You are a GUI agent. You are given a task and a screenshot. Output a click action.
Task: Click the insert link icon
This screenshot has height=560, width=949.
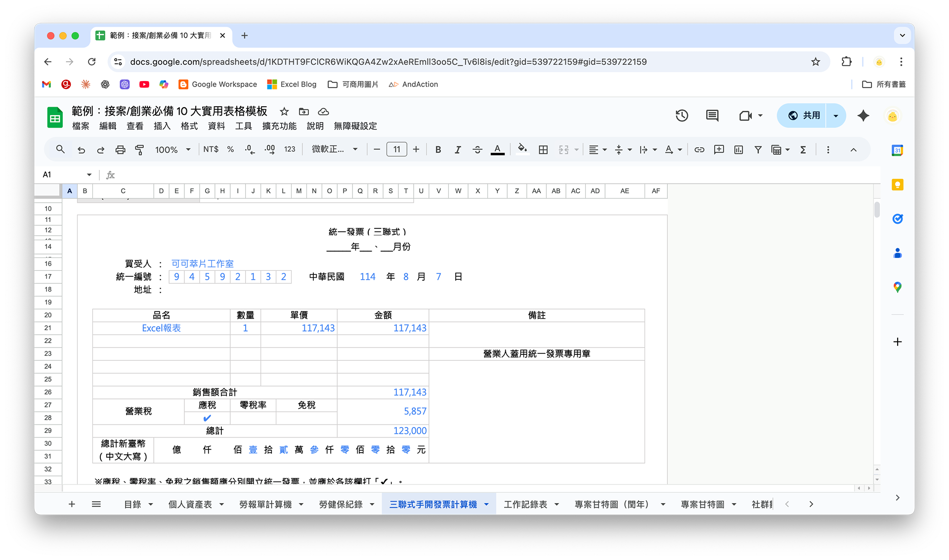click(x=699, y=150)
